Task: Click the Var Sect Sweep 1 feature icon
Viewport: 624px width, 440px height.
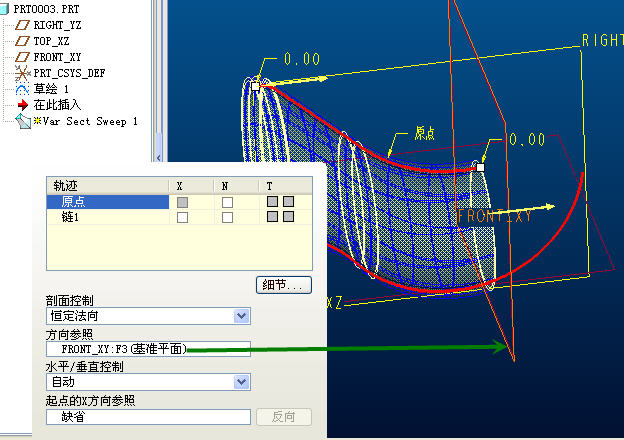Action: pos(23,121)
